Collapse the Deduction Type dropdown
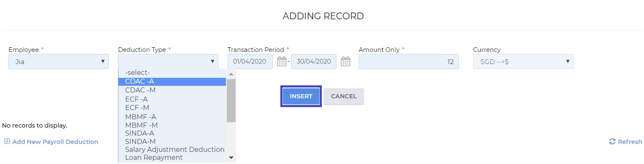The width and height of the screenshot is (644, 164). pyautogui.click(x=168, y=61)
